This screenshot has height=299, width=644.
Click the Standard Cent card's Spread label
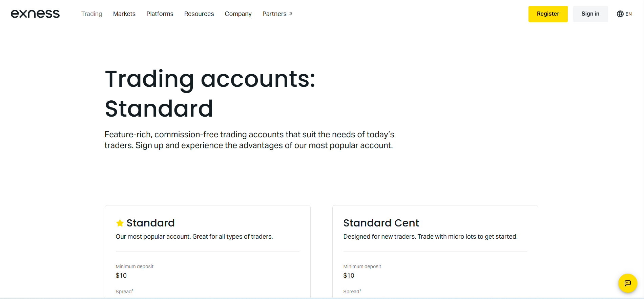[352, 292]
